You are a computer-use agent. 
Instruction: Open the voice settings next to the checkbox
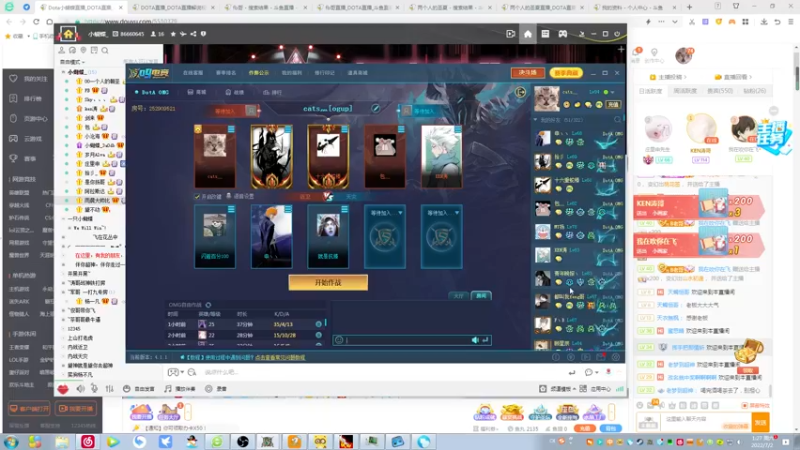pos(240,196)
